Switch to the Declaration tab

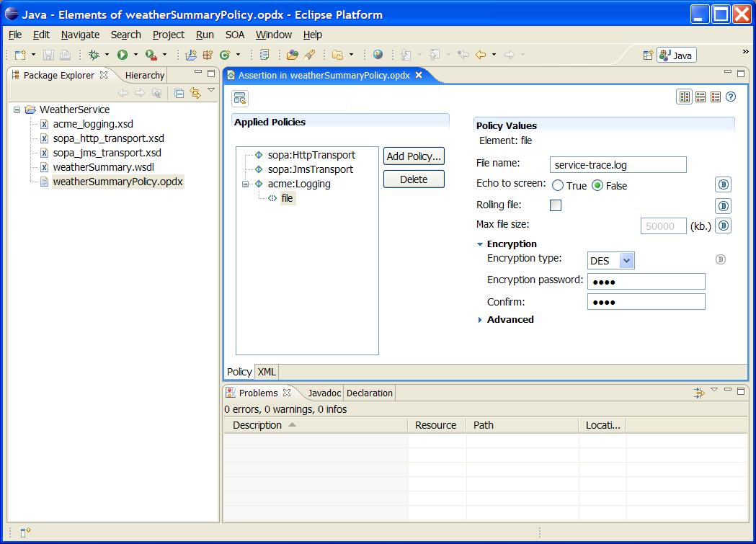[x=369, y=393]
